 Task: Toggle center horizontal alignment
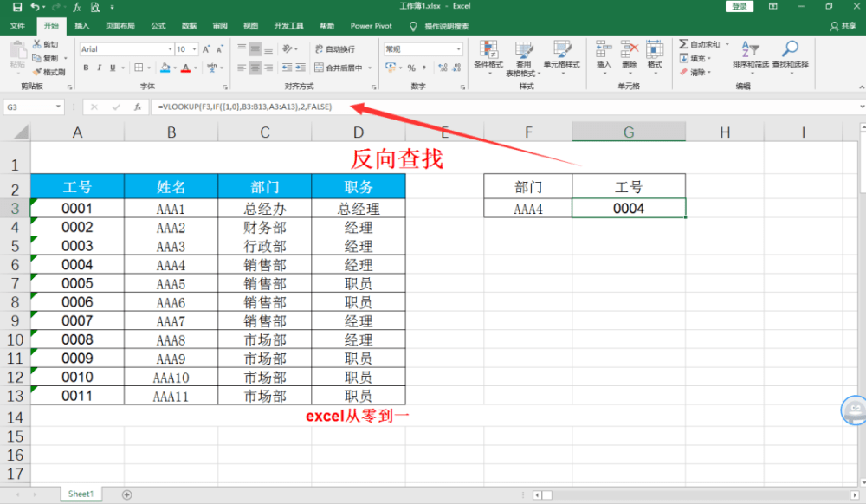tap(255, 68)
